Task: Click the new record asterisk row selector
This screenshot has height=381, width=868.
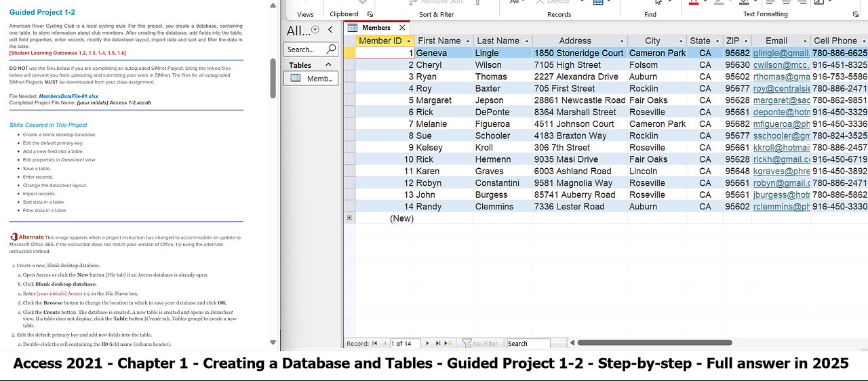Action: coord(349,218)
